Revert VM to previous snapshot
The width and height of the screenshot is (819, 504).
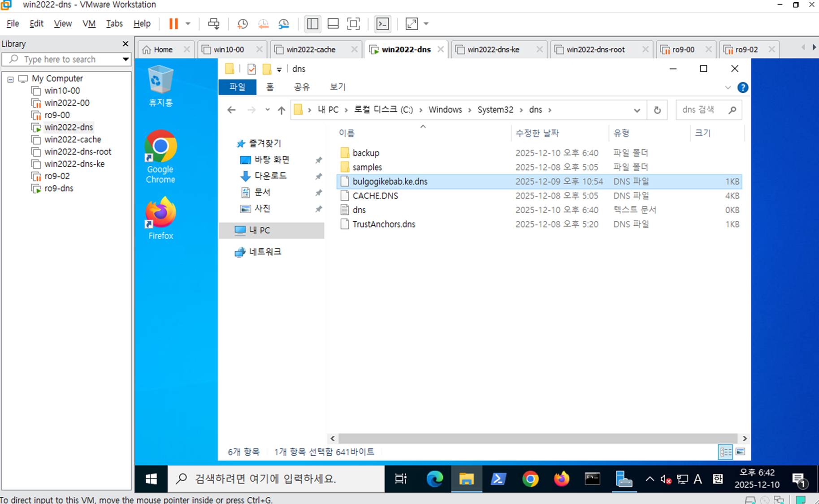pyautogui.click(x=263, y=24)
